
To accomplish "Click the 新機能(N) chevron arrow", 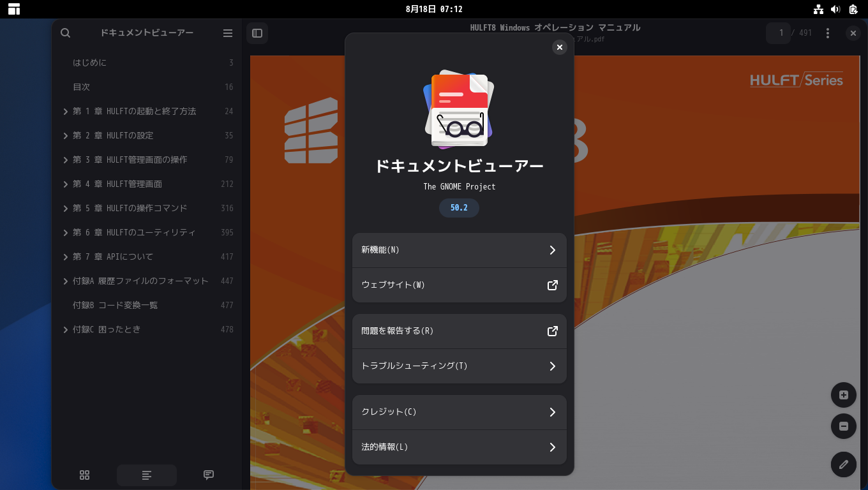I will pyautogui.click(x=553, y=250).
